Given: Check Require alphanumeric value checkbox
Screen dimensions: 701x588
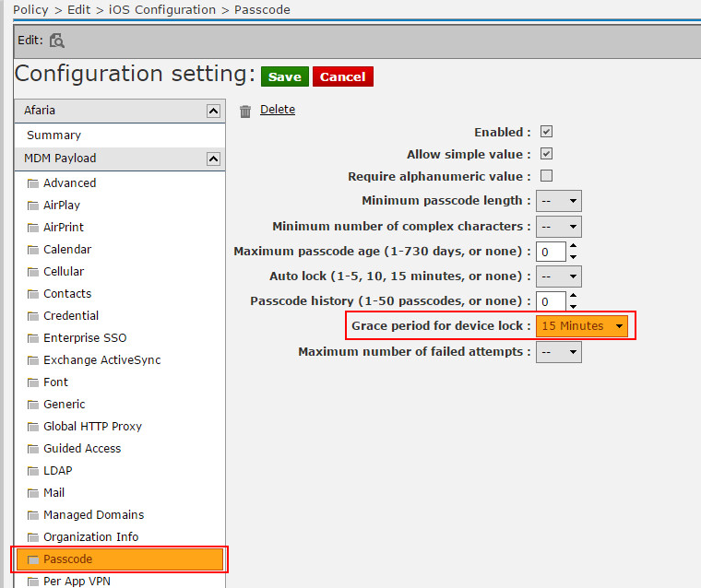Looking at the screenshot, I should [546, 176].
